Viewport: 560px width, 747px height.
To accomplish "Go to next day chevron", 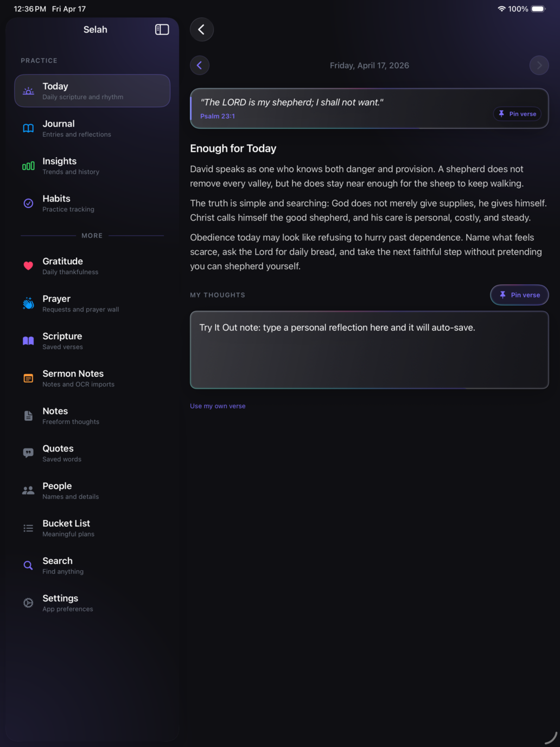I will click(x=539, y=65).
